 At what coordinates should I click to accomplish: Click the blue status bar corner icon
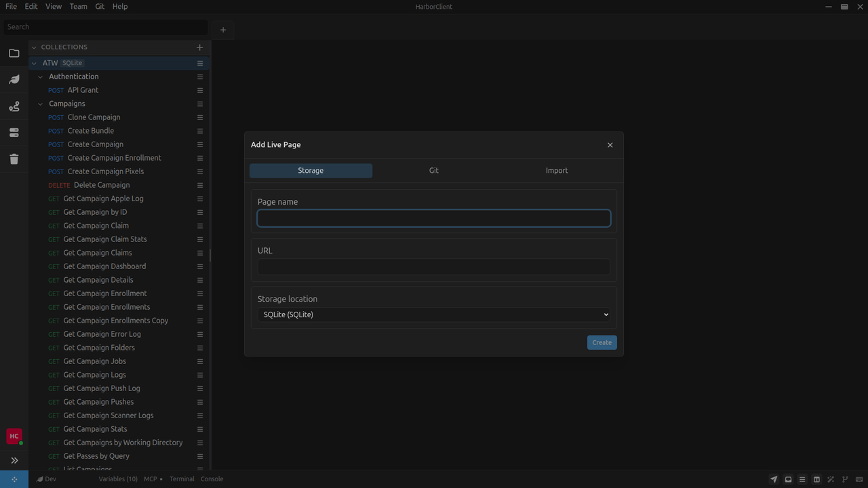[x=14, y=479]
